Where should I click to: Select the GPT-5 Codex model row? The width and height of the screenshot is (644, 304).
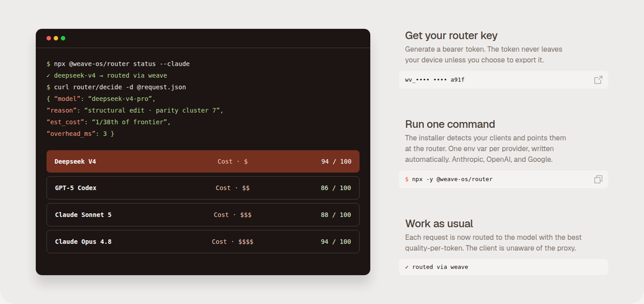click(203, 188)
